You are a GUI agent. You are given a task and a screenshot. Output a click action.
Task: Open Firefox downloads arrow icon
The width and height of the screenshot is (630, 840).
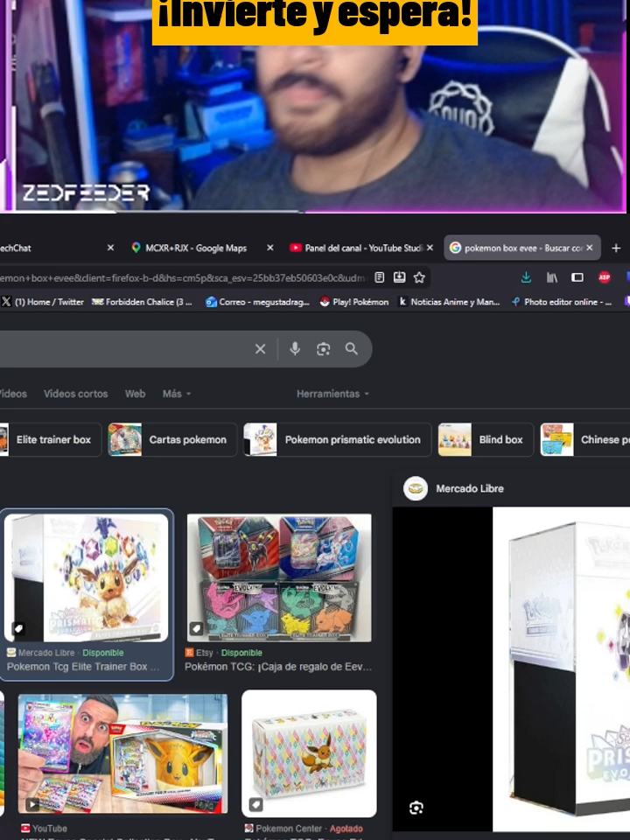(526, 277)
